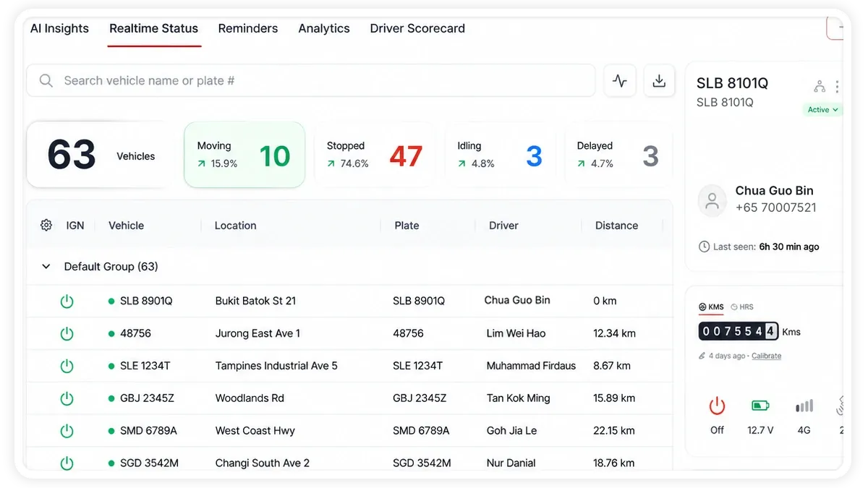This screenshot has width=868, height=488.
Task: Go to the Analytics tab
Action: click(x=324, y=29)
